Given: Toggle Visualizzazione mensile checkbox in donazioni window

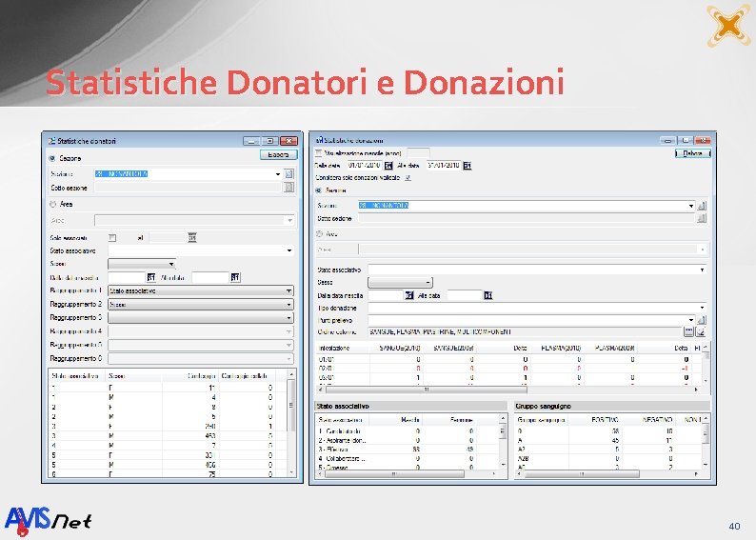Looking at the screenshot, I should point(318,152).
